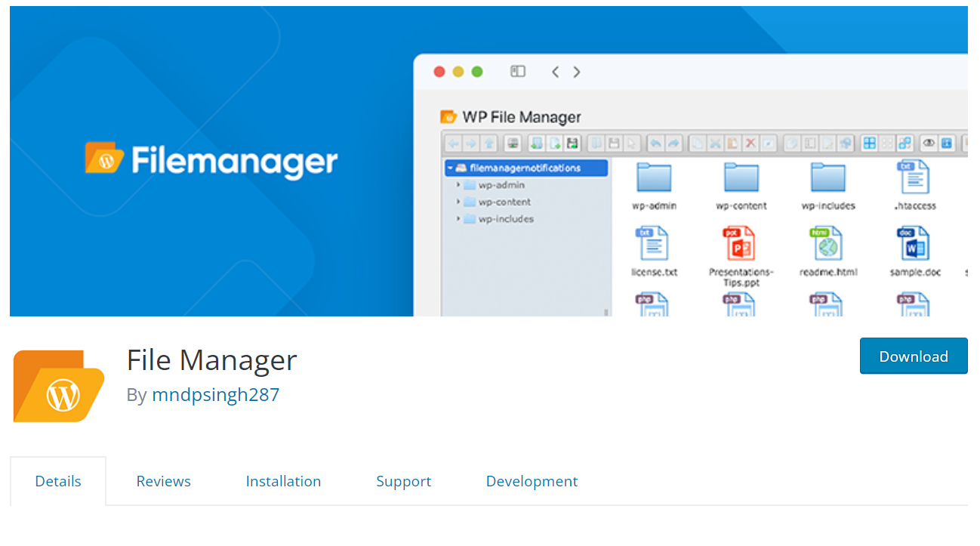Click the go-up-folder arrow in file manager toolbar
This screenshot has height=546, width=980.
click(x=488, y=143)
